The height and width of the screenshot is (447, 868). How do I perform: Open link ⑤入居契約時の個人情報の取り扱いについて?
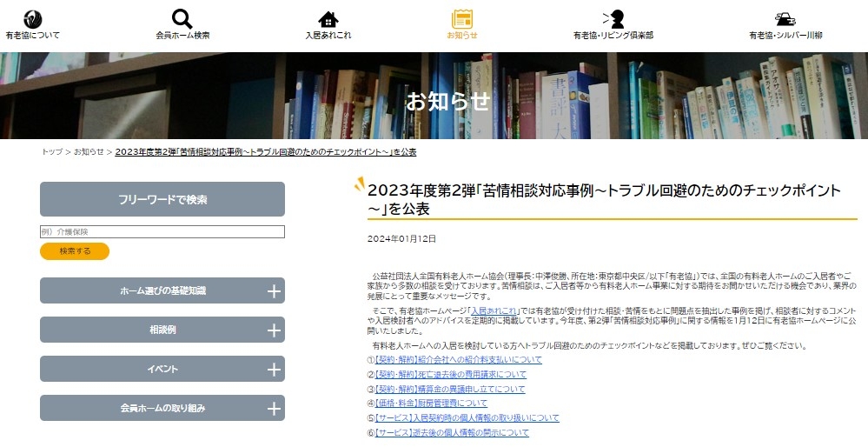pos(467,417)
